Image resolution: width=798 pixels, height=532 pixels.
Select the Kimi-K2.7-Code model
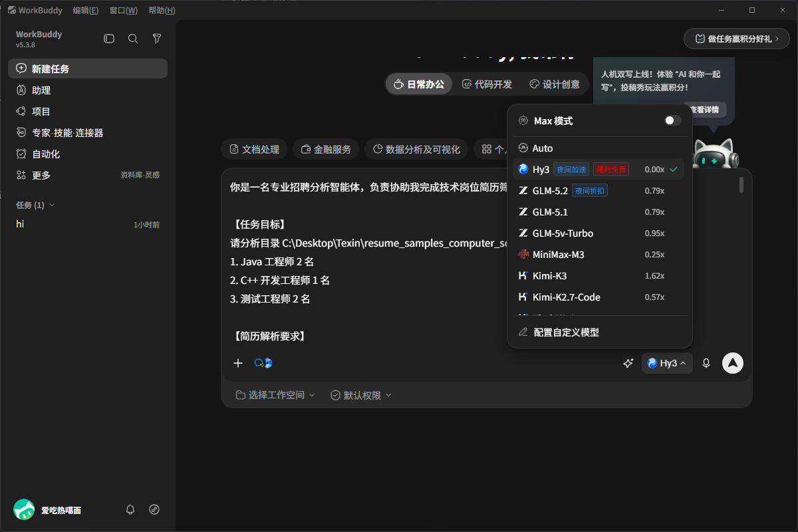pos(598,297)
